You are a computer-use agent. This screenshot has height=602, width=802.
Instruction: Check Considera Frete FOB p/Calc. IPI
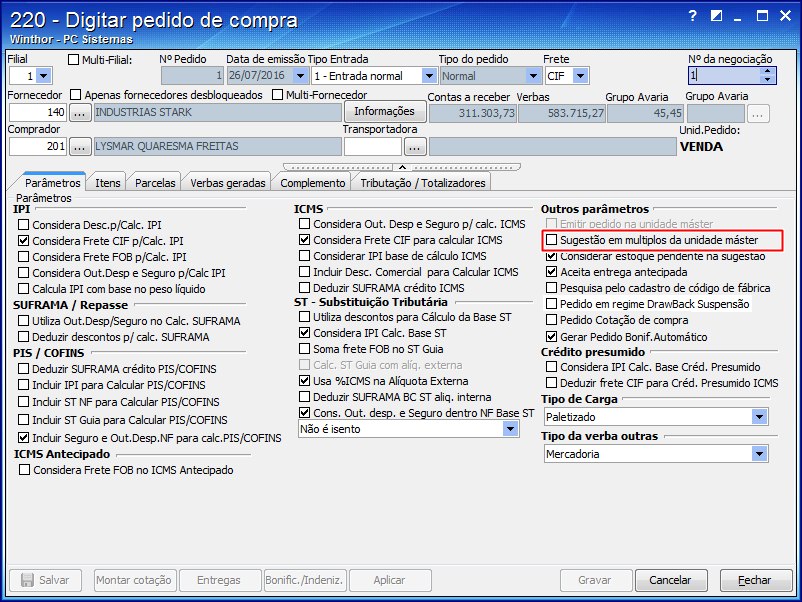[x=23, y=256]
